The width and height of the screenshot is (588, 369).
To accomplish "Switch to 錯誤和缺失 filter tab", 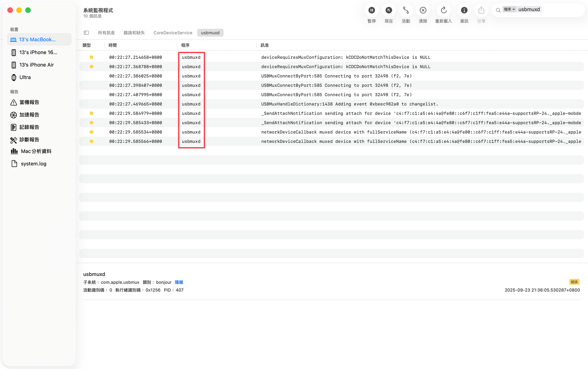I will pos(134,33).
